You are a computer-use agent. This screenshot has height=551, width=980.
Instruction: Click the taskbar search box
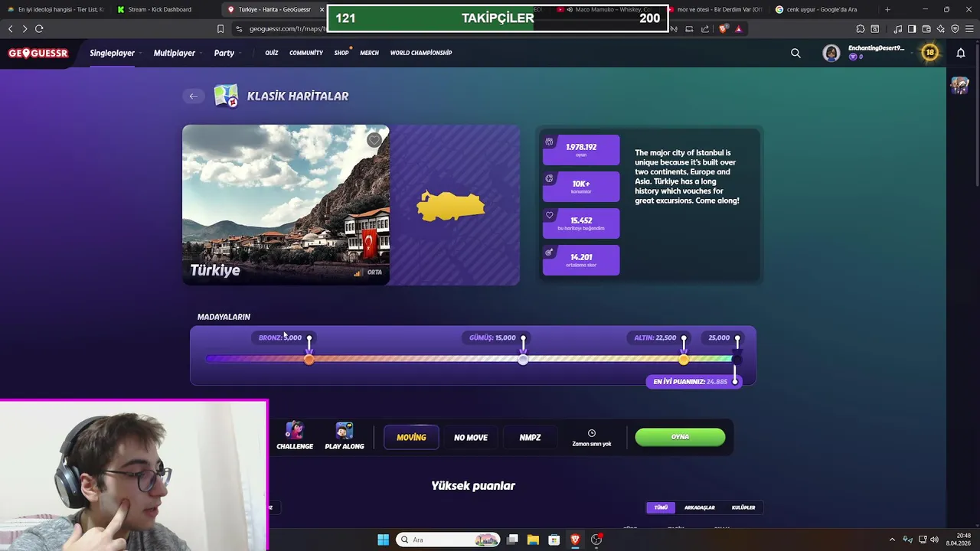coord(449,540)
